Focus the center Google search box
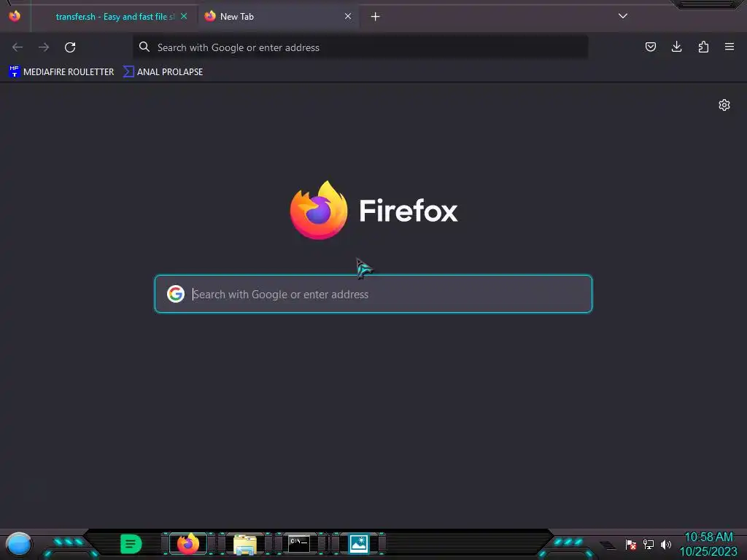Image resolution: width=747 pixels, height=560 pixels. point(373,294)
